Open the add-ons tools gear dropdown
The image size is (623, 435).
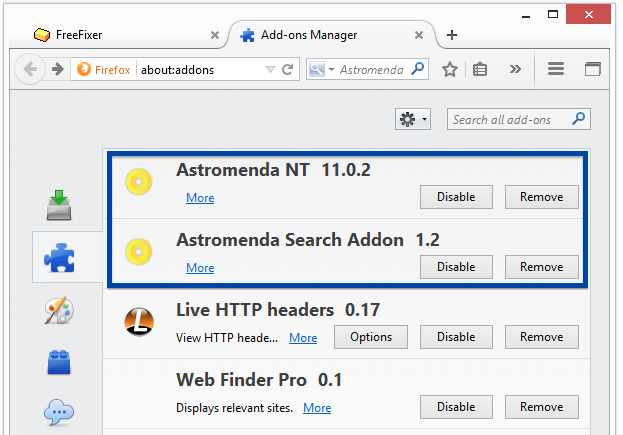click(x=413, y=119)
